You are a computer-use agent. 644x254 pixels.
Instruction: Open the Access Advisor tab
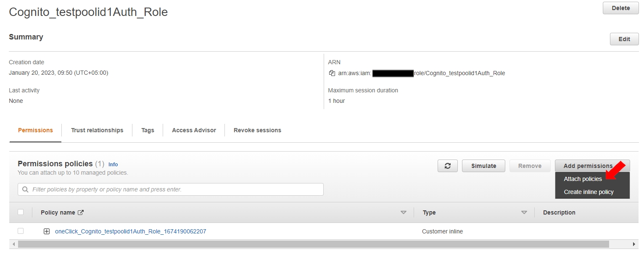pyautogui.click(x=194, y=130)
